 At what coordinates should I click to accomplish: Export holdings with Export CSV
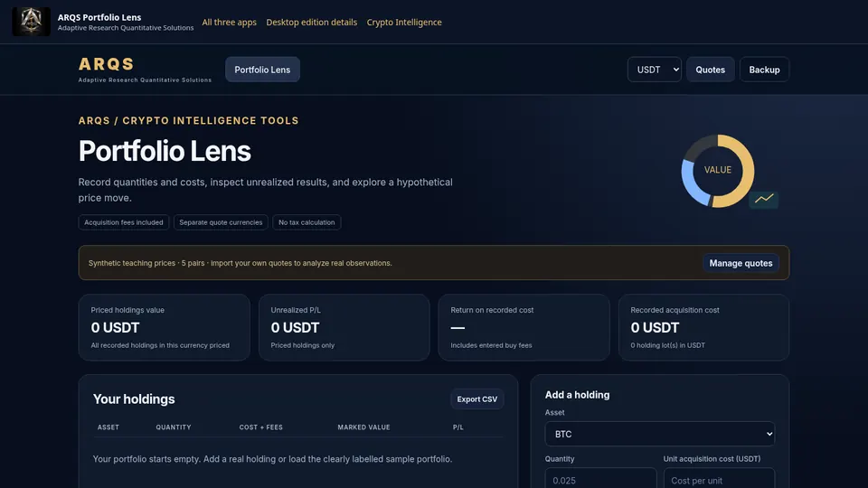point(477,399)
